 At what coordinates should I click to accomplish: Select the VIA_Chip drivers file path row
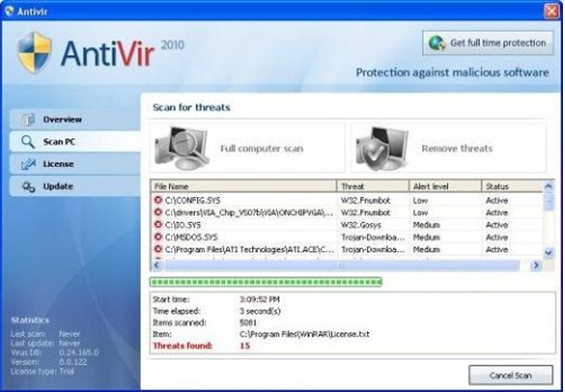[x=347, y=212]
